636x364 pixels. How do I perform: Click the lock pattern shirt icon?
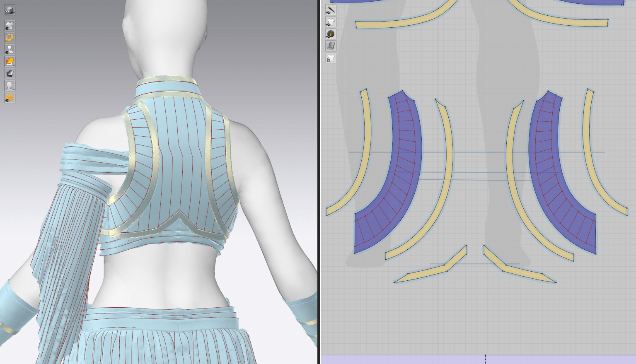(331, 58)
